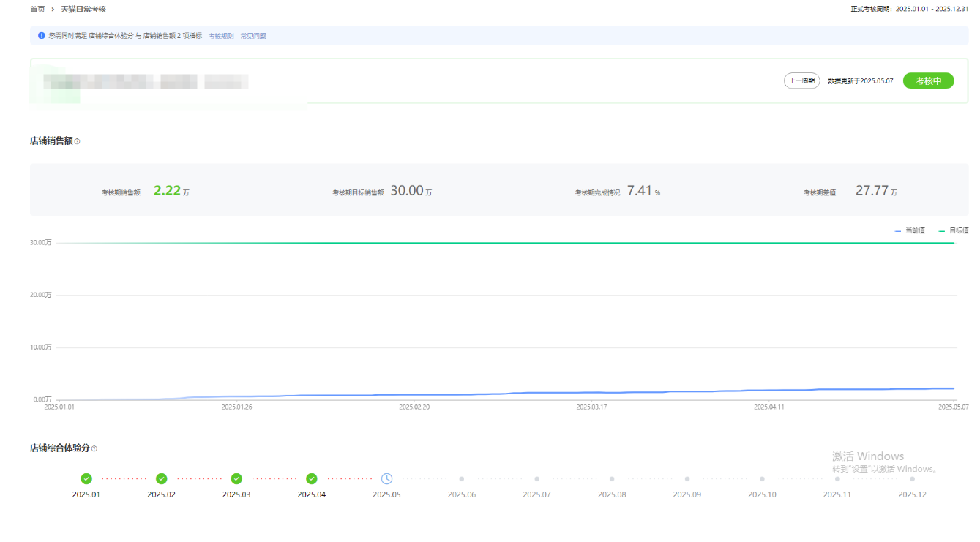Click the green 考核中 status button
980x542 pixels.
[928, 80]
